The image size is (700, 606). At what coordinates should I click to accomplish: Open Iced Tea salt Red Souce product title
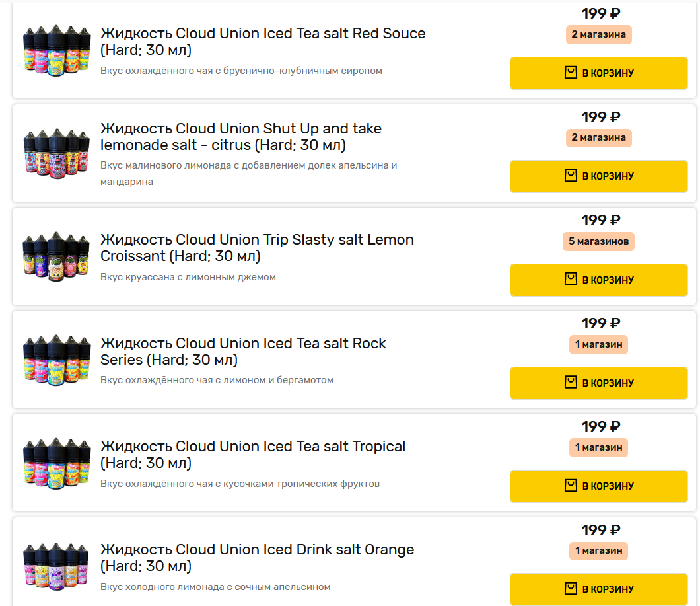[262, 42]
